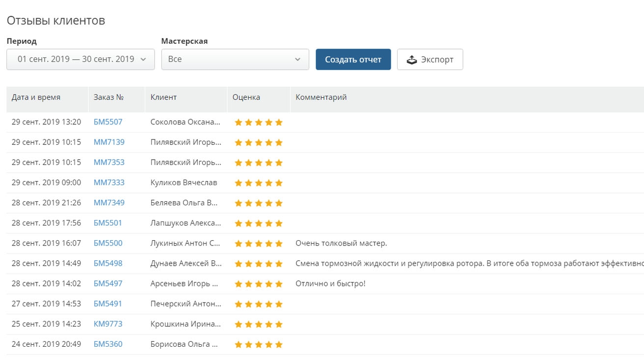Viewport: 644px width, 360px height.
Task: Click the star rating for Куликов Вячеслав
Action: coord(259,183)
